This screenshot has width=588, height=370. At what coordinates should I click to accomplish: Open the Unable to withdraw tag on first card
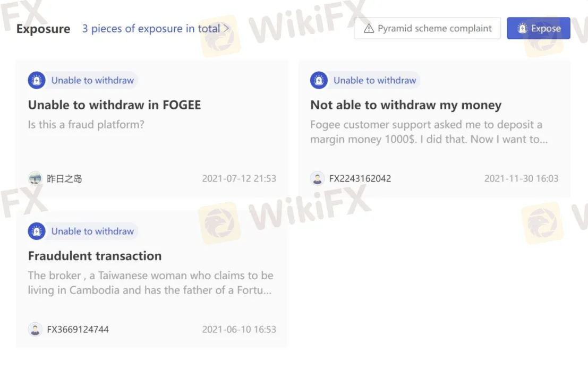point(82,80)
